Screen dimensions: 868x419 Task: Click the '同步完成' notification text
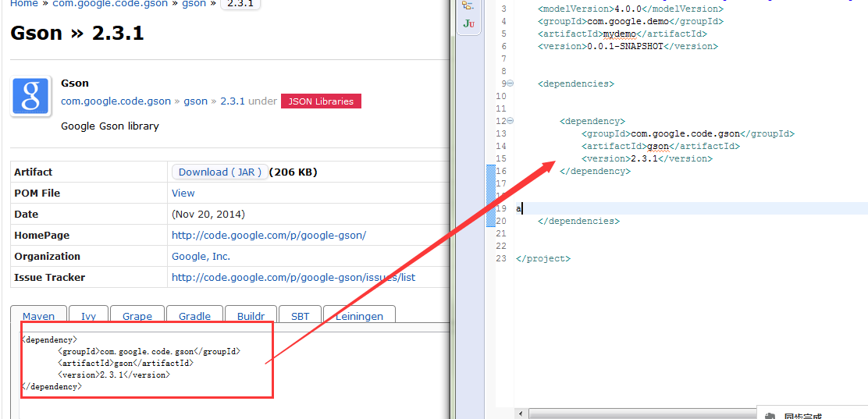tap(803, 416)
